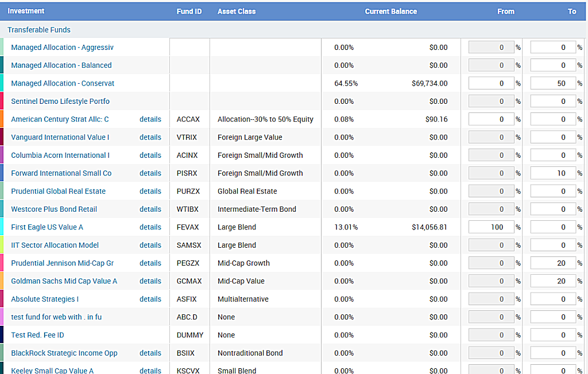Open Sentinel Demo Lifestyle Portfo link

point(60,101)
